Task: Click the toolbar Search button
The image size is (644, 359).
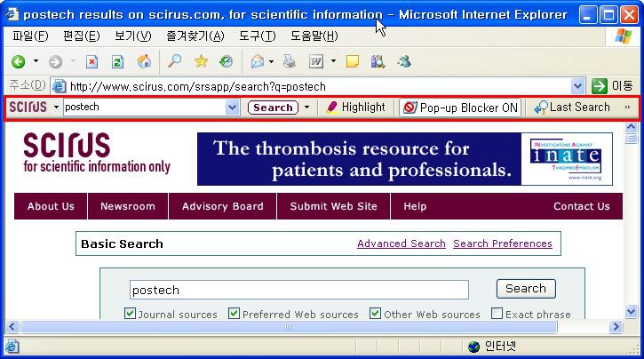Action: pyautogui.click(x=273, y=108)
